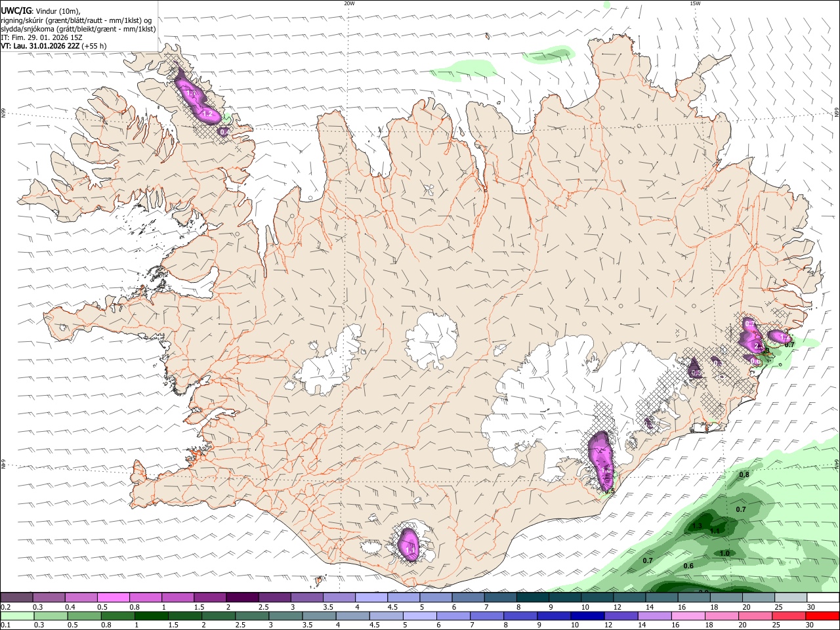
Task: Click the '2.3' snowfall value in the east
Action: pos(759,346)
